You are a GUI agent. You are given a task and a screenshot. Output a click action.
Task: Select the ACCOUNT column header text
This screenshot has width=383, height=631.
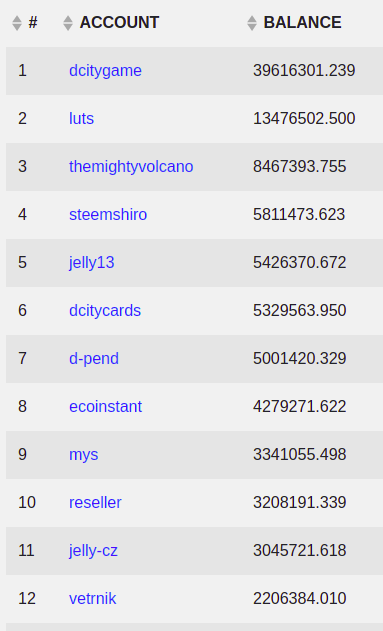pyautogui.click(x=119, y=23)
